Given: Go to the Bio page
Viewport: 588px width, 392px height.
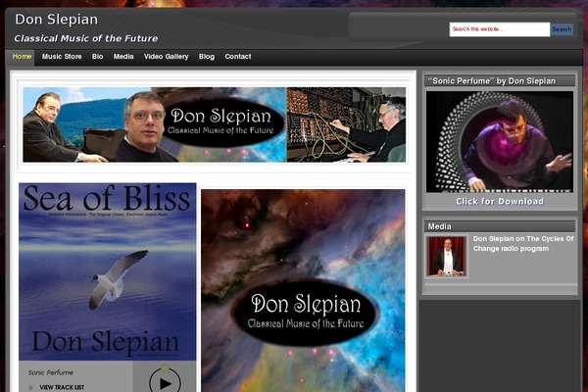Looking at the screenshot, I should (x=97, y=57).
